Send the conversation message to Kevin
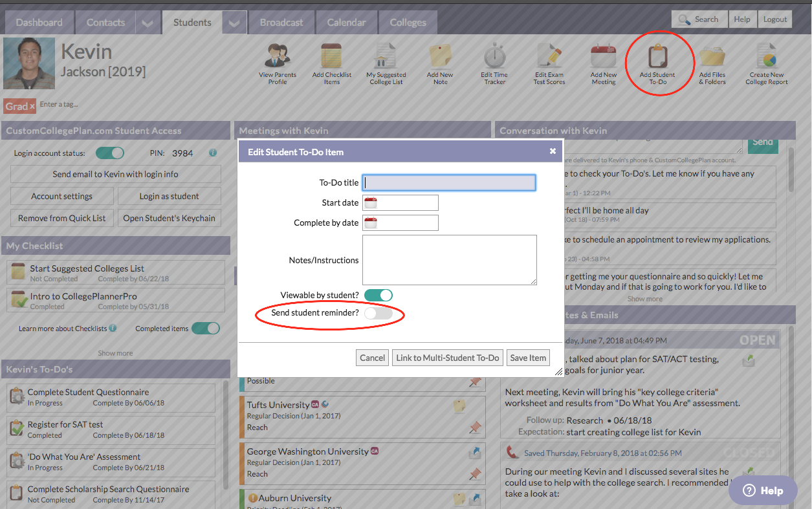Screen dimensions: 812x509 tap(763, 145)
